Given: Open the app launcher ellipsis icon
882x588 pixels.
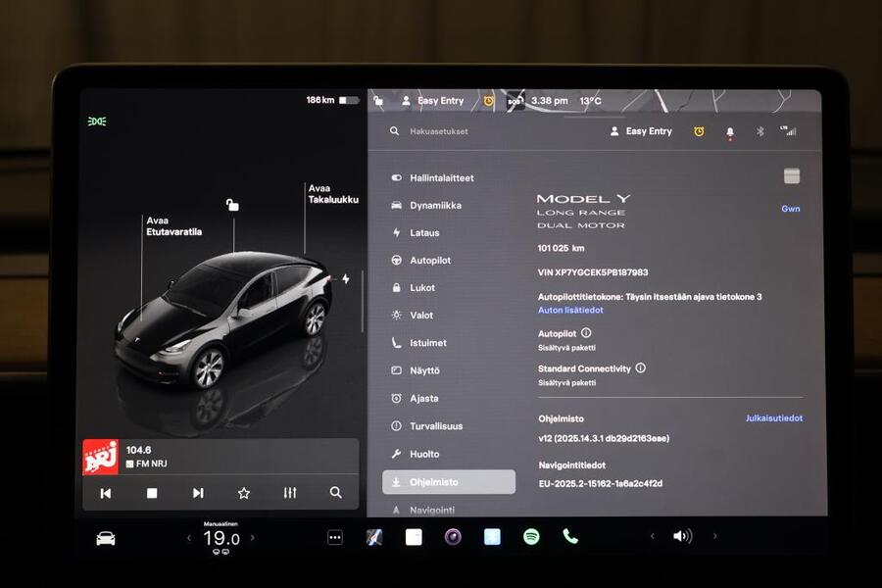Looking at the screenshot, I should 335,536.
